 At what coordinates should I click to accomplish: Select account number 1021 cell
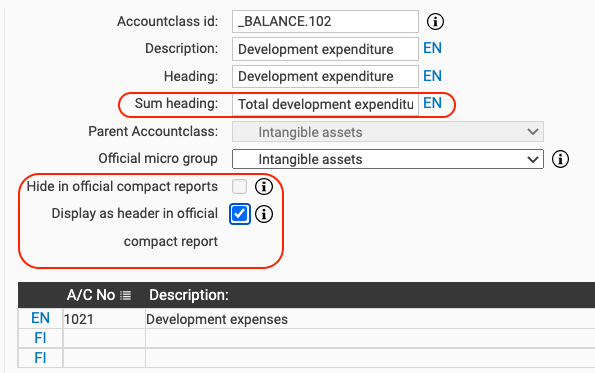104,319
